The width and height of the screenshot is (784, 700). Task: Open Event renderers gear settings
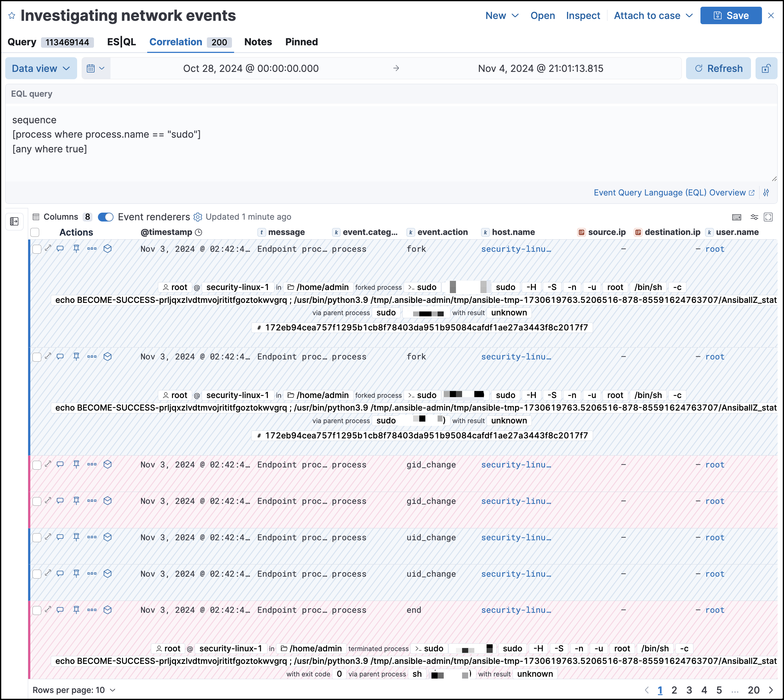198,217
